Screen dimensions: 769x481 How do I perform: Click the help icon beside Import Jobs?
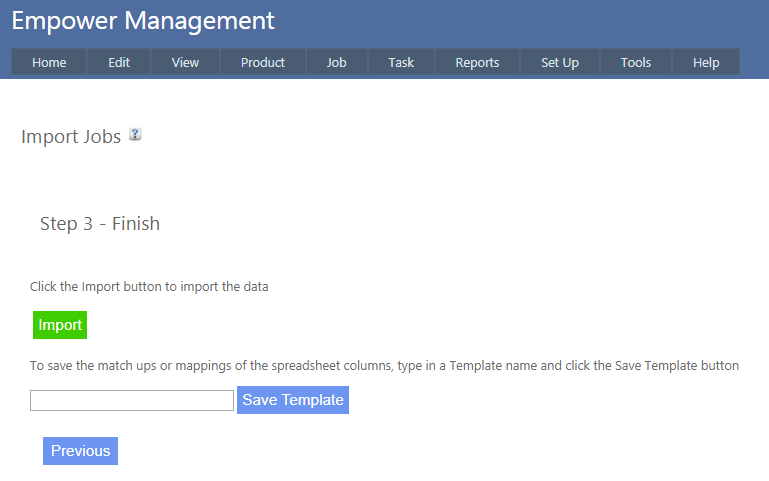(x=136, y=134)
